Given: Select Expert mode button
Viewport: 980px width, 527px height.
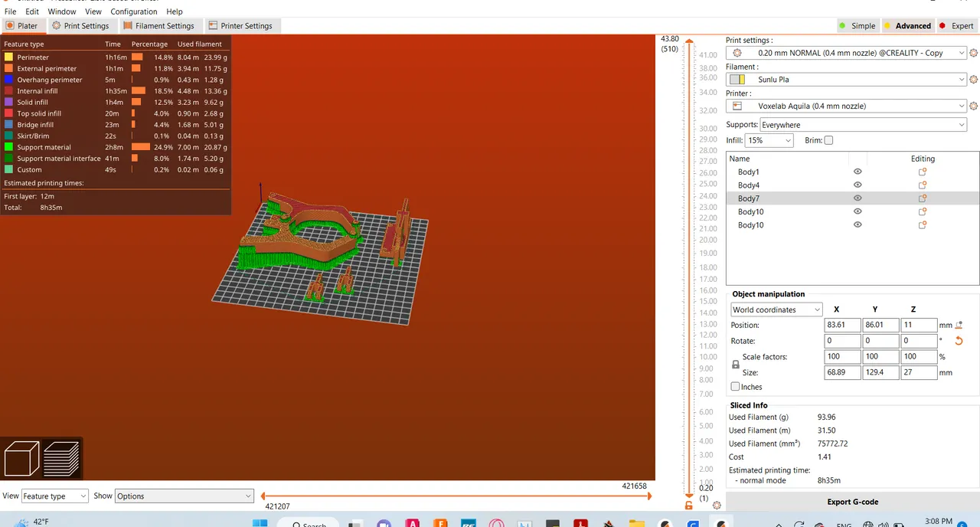Looking at the screenshot, I should pyautogui.click(x=957, y=26).
